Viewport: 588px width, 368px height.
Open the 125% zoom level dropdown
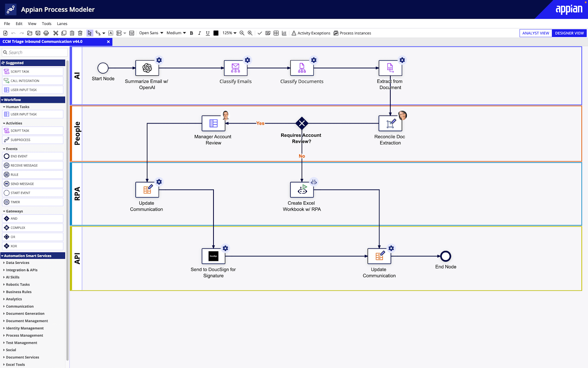(x=229, y=33)
